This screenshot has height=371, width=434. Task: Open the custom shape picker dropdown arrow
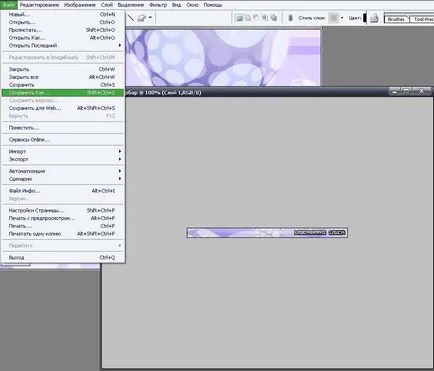point(150,18)
